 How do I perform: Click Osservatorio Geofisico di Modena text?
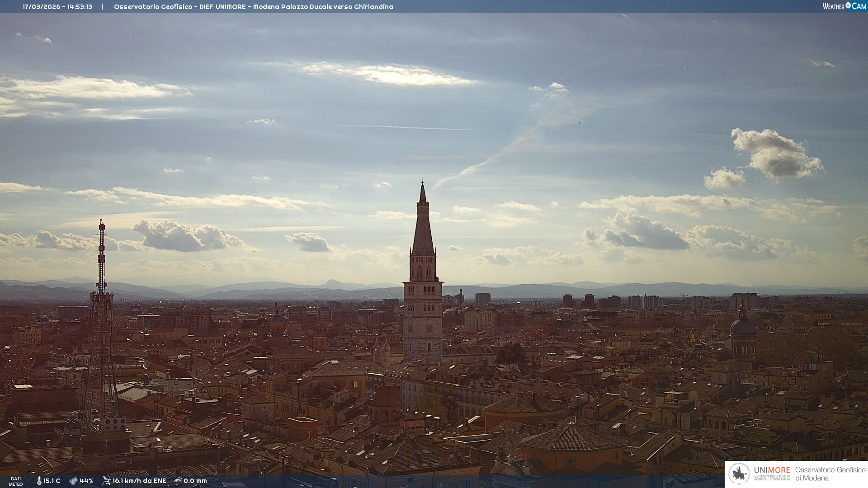(830, 474)
